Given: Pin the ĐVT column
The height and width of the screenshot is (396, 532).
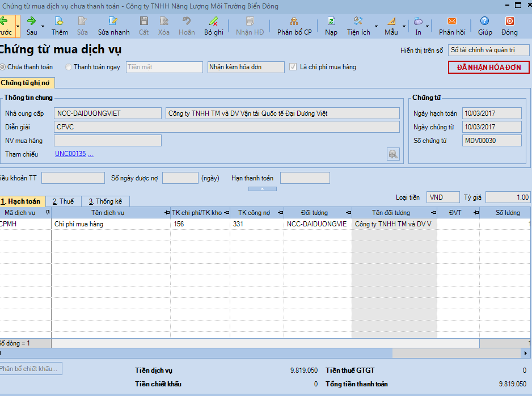Looking at the screenshot, I should 476,212.
